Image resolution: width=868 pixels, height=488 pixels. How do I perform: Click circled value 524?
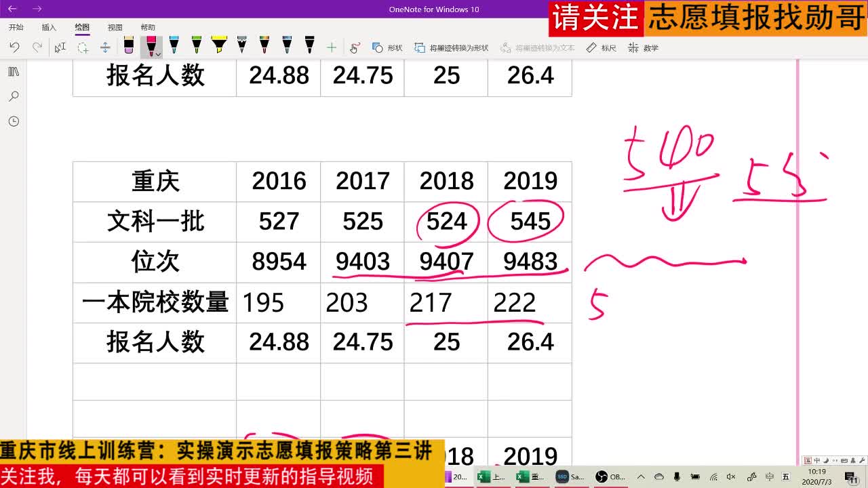pyautogui.click(x=447, y=222)
